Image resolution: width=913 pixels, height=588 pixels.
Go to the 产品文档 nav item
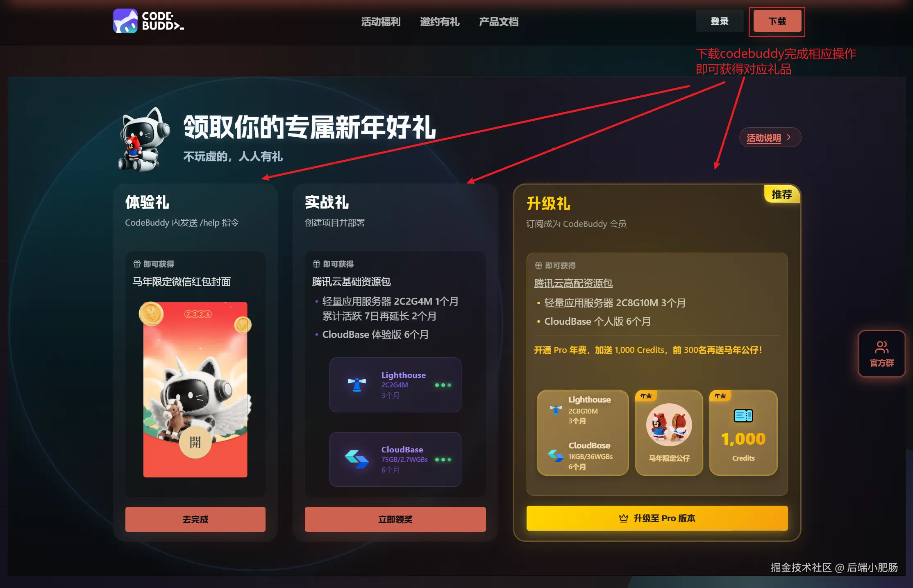click(x=499, y=21)
